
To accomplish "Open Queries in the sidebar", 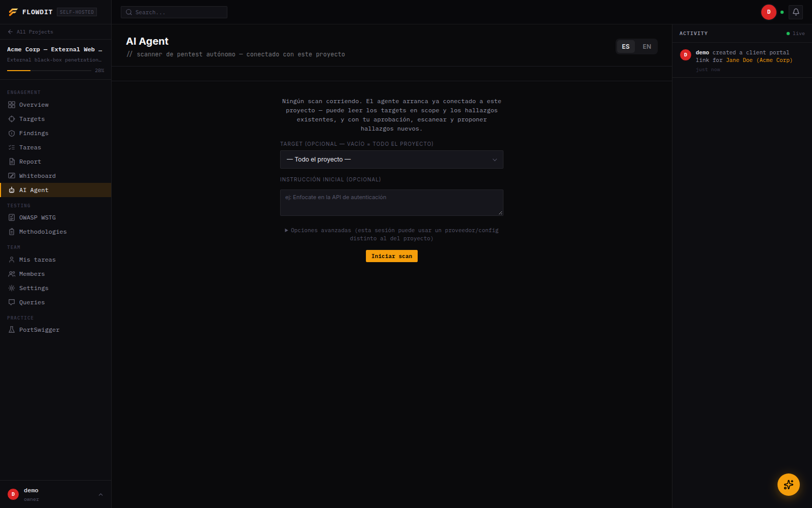I will tap(55, 302).
